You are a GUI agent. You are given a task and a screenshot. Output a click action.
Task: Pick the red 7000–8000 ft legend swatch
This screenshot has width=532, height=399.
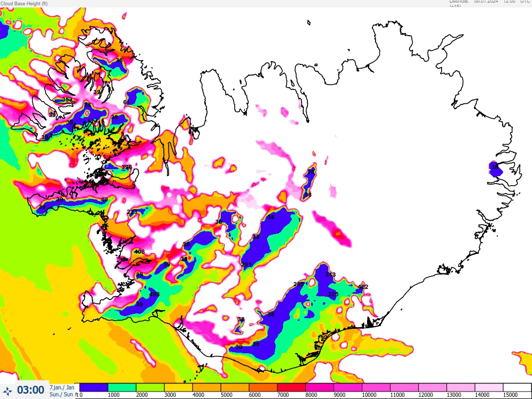tap(292, 387)
